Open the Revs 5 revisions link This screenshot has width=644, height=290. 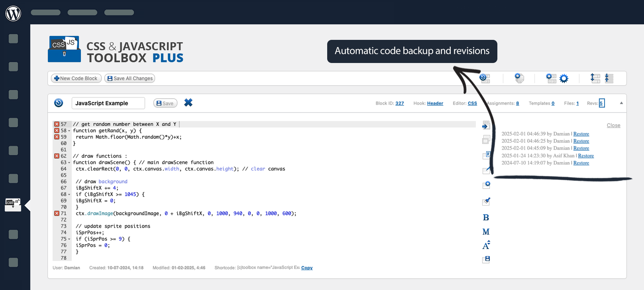pos(601,103)
